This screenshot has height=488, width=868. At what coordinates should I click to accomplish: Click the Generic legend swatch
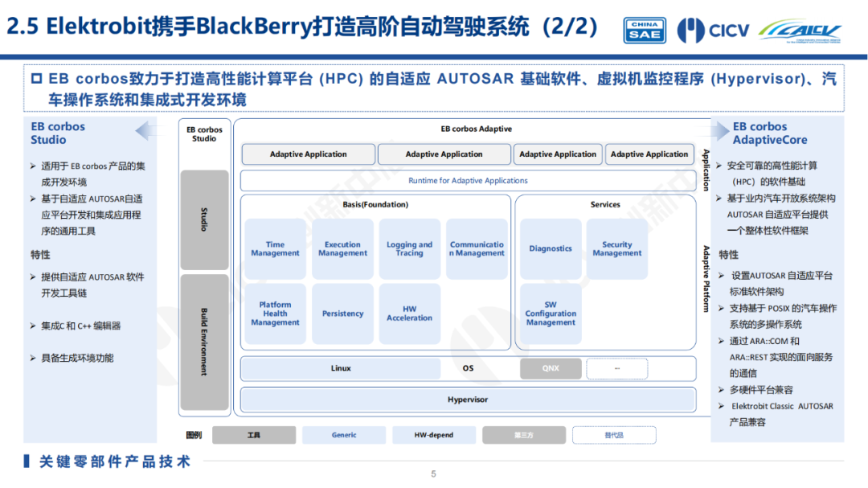[x=344, y=435]
